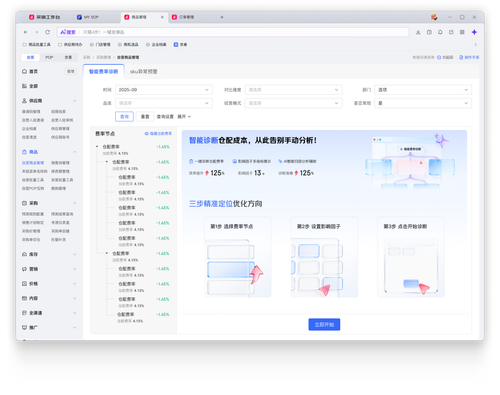Click the operation manual document icon
The height and width of the screenshot is (395, 500).
coord(461,57)
